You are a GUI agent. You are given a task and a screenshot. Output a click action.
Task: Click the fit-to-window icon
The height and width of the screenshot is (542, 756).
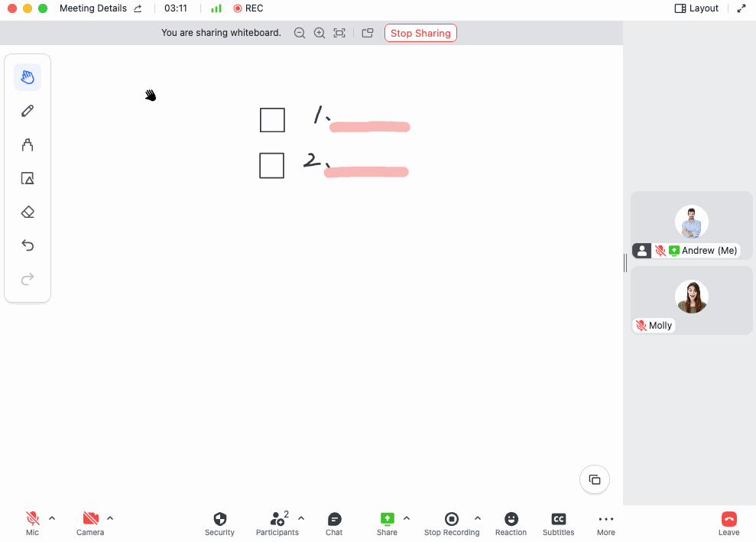tap(339, 33)
